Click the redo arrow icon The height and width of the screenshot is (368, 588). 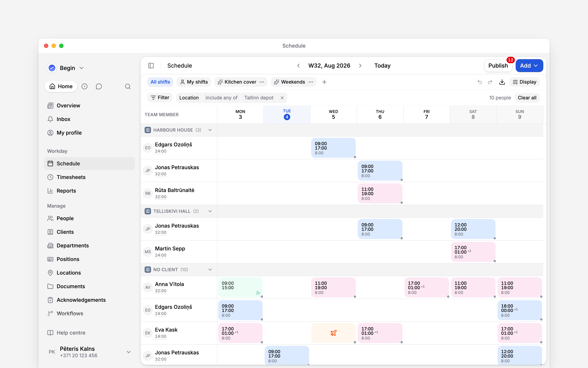[490, 82]
